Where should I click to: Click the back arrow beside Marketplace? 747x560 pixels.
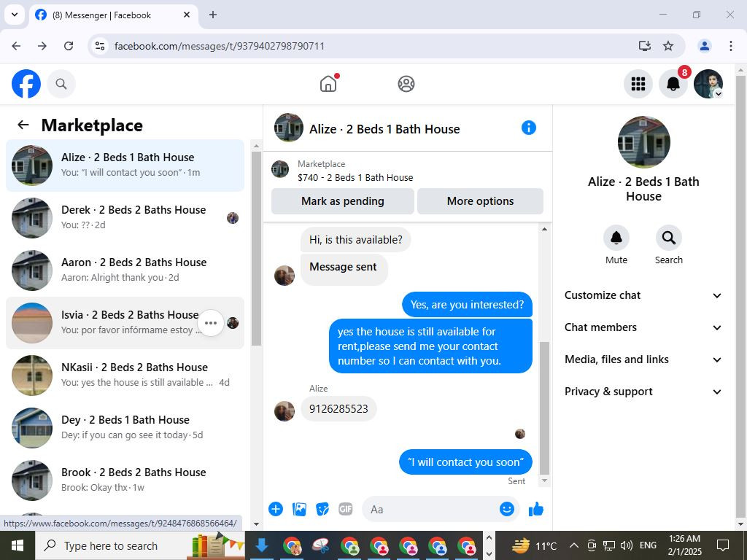(x=23, y=125)
